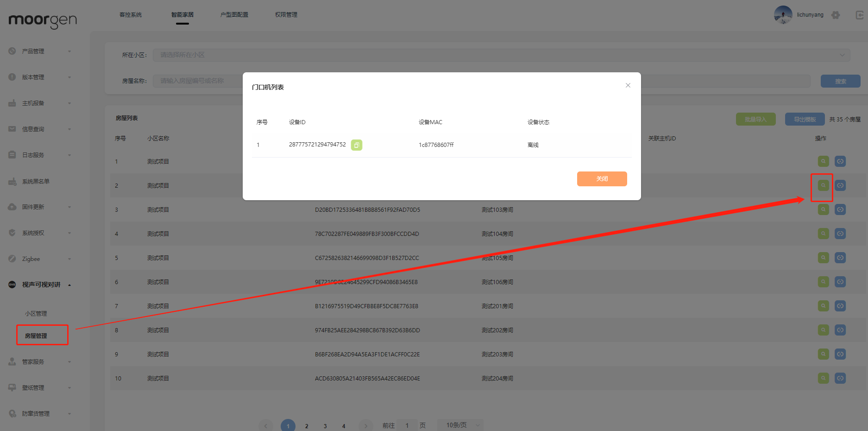Open the 10条/页 page size dropdown

click(x=460, y=425)
